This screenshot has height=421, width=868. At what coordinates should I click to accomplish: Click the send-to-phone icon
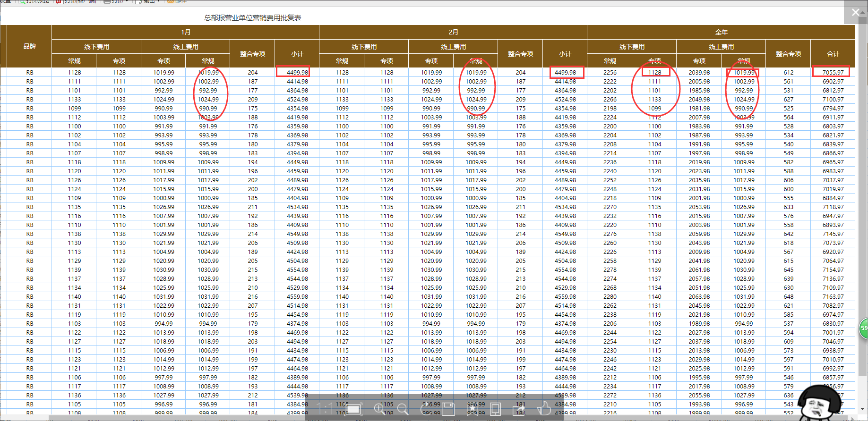(496, 409)
